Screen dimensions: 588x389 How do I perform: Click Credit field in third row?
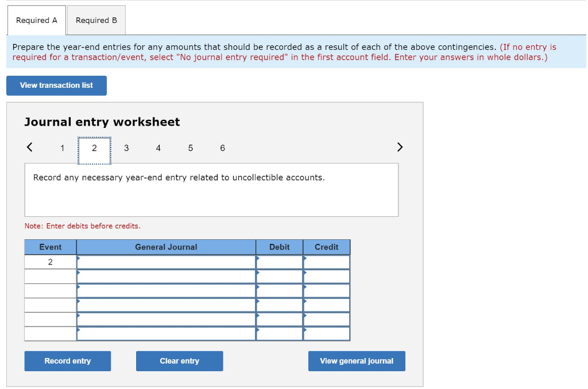click(x=327, y=290)
